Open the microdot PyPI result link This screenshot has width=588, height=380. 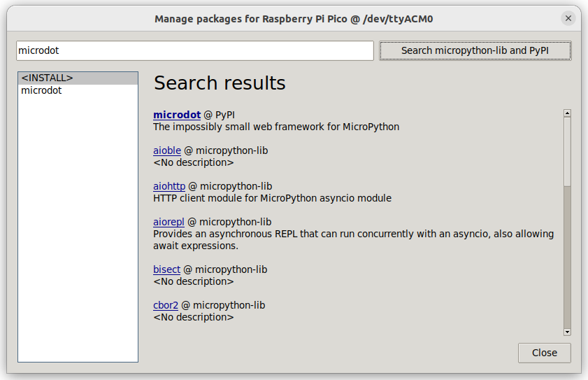coord(177,115)
